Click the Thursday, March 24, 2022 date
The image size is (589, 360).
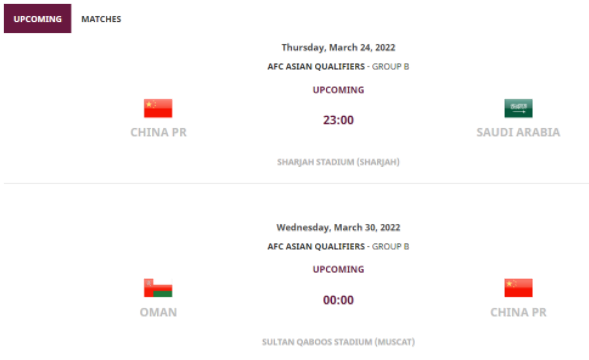pos(338,47)
